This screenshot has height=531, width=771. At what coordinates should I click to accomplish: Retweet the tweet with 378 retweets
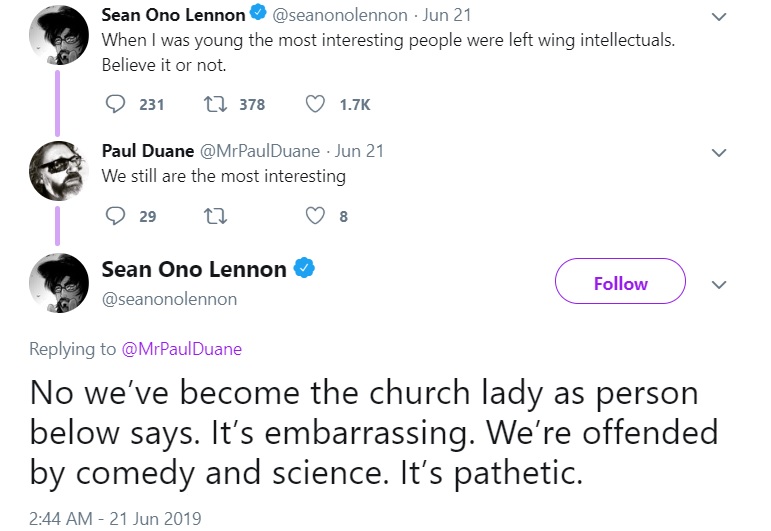[x=212, y=104]
